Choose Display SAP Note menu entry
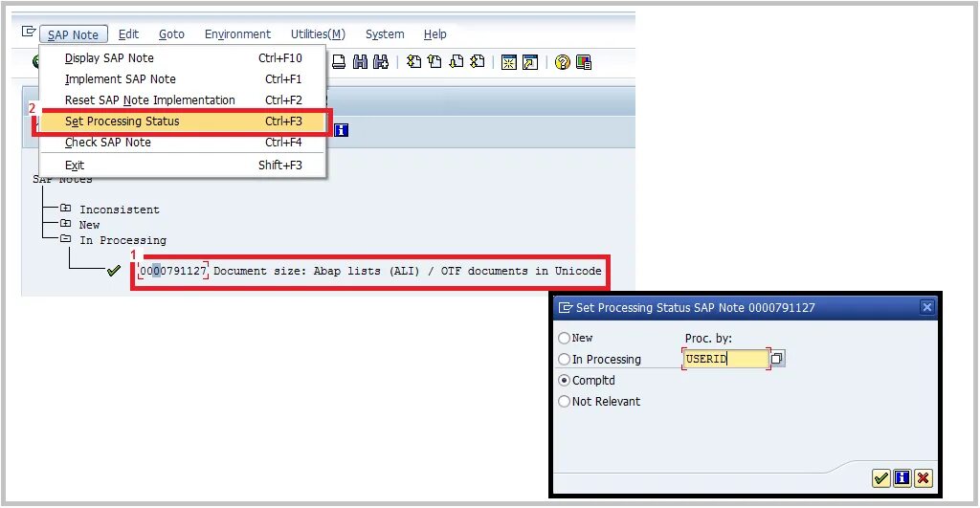The width and height of the screenshot is (980, 508). click(x=183, y=58)
